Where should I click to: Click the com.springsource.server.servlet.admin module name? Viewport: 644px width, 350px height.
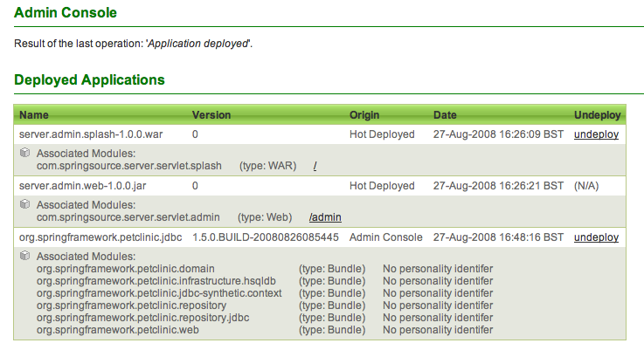click(128, 216)
